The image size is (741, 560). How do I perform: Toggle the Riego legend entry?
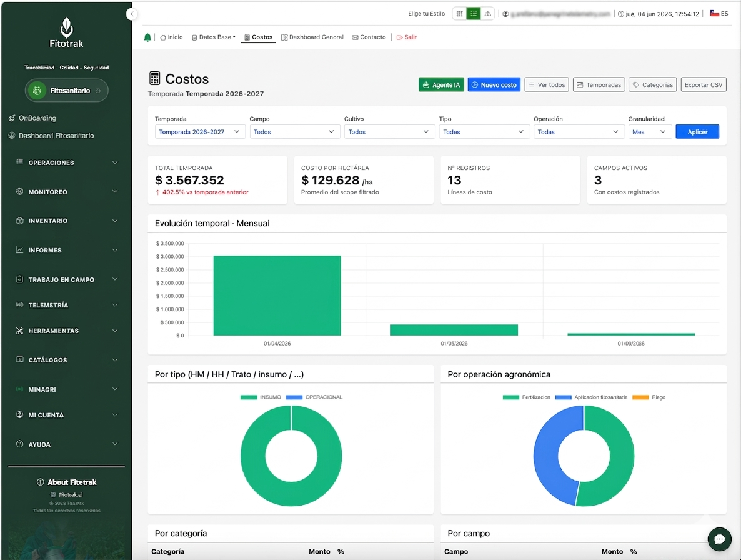649,397
